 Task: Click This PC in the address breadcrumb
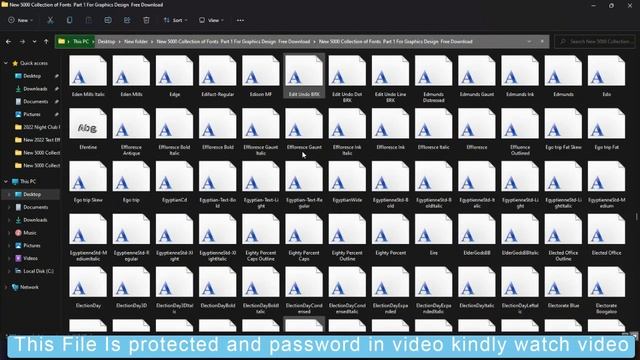[80, 42]
